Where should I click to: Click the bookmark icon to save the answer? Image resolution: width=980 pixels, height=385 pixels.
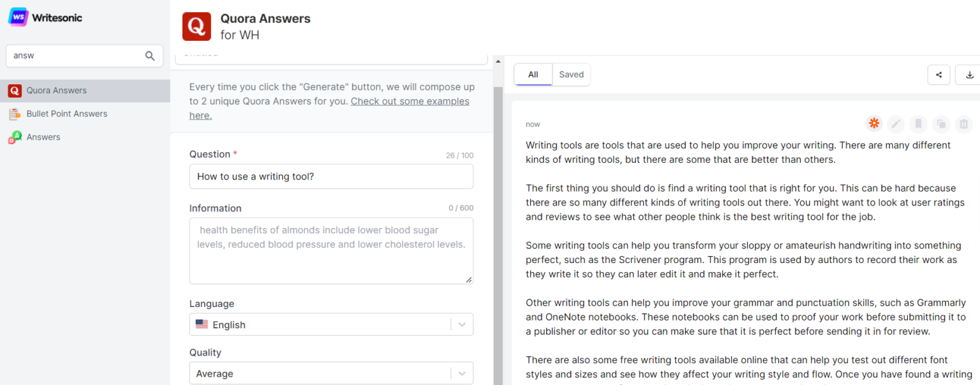click(918, 124)
